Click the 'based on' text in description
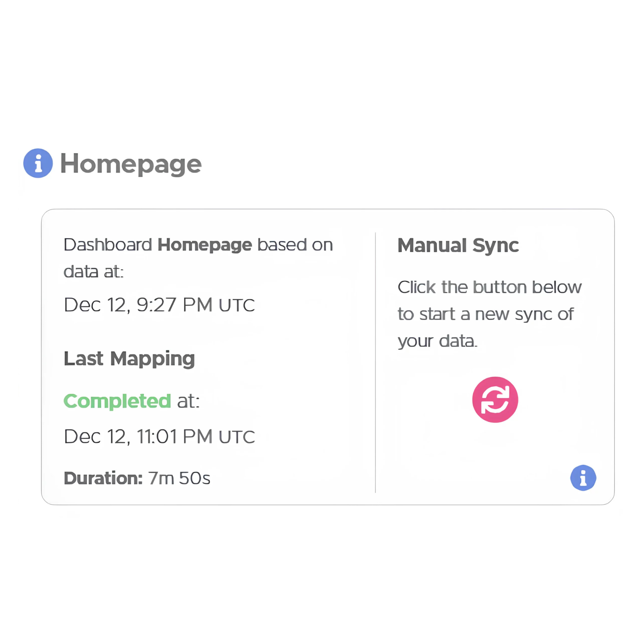The height and width of the screenshot is (644, 644). click(x=295, y=245)
